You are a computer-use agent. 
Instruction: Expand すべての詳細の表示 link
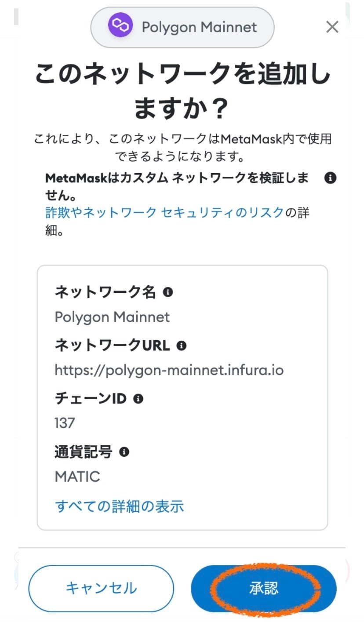point(119,506)
